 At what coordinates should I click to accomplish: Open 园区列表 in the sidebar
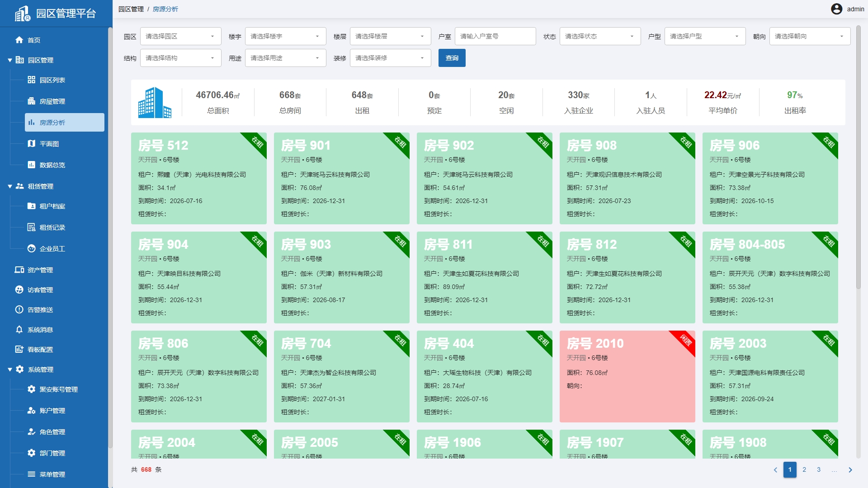click(65, 80)
